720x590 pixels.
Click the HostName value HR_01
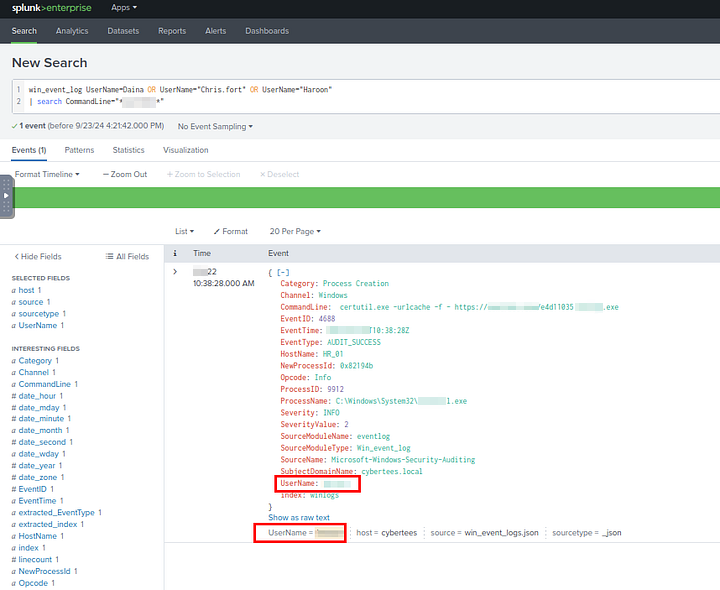(x=333, y=354)
